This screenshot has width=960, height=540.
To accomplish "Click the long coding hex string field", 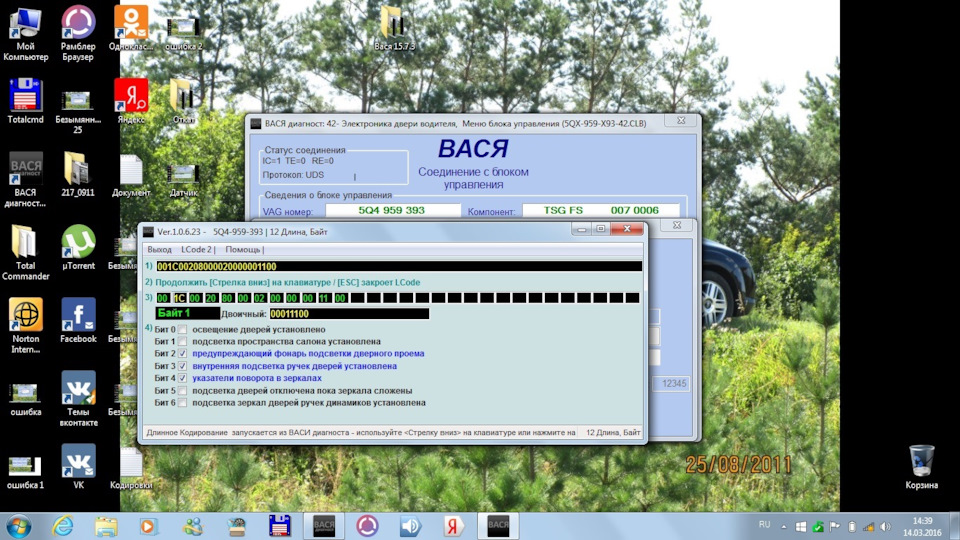I will point(399,266).
